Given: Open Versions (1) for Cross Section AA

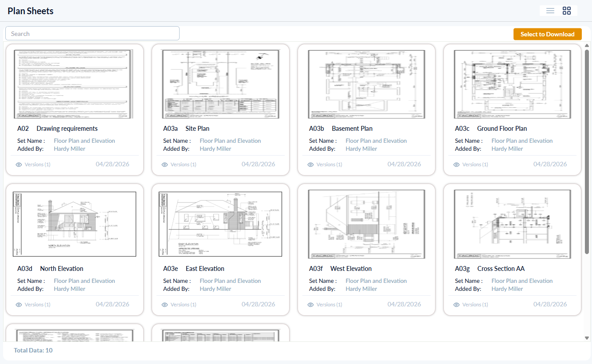Looking at the screenshot, I should point(475,305).
